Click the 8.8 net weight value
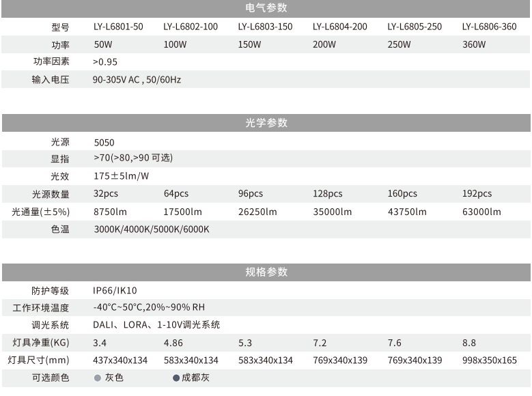The width and height of the screenshot is (532, 396). (x=468, y=343)
